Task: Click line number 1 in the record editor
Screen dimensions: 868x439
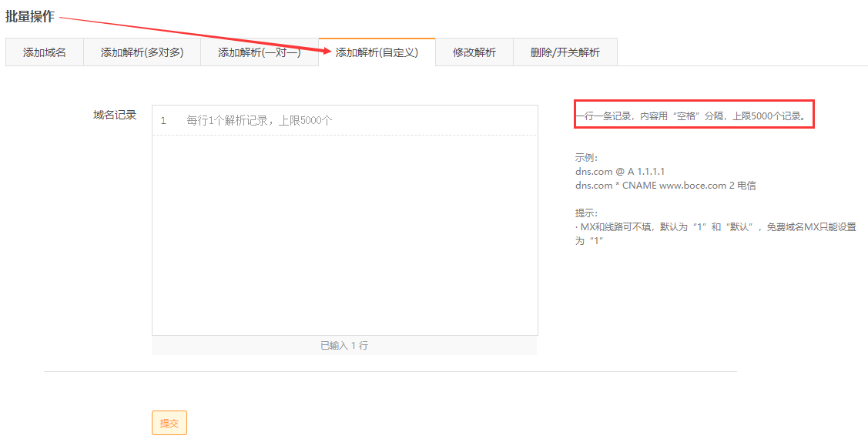Action: pyautogui.click(x=163, y=121)
